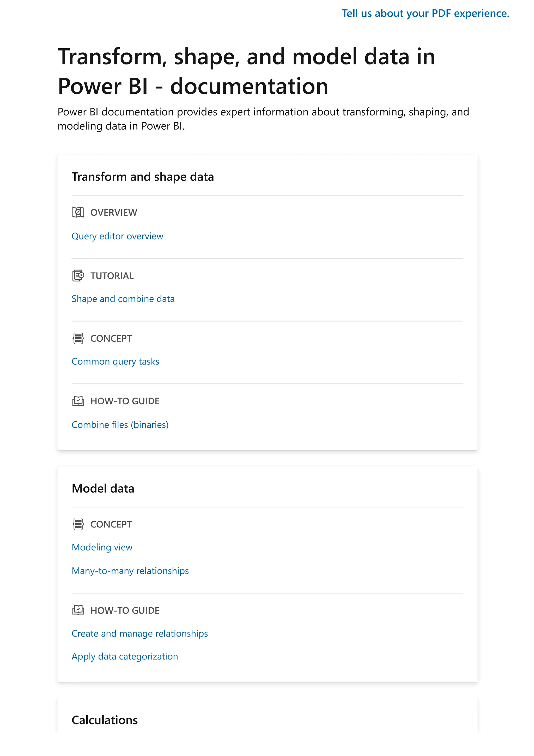The image size is (534, 756).
Task: Open the Common query tasks link
Action: point(115,362)
